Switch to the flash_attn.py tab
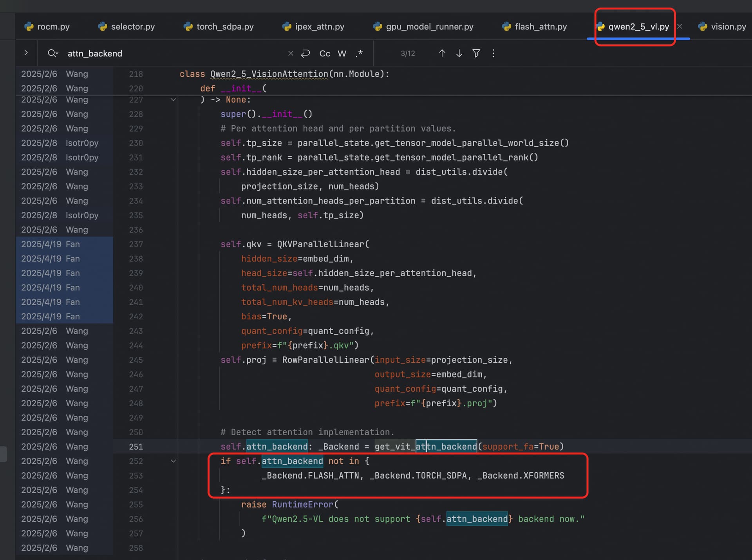This screenshot has height=560, width=752. pyautogui.click(x=540, y=26)
